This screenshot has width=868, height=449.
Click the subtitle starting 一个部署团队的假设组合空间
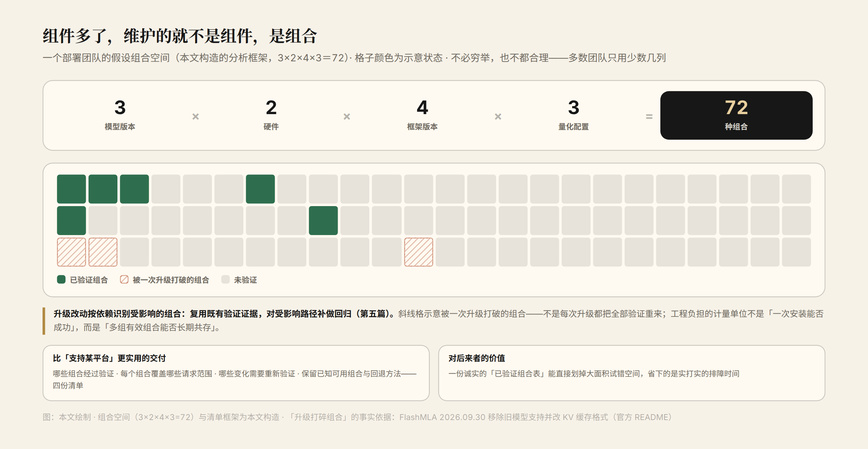pyautogui.click(x=354, y=58)
